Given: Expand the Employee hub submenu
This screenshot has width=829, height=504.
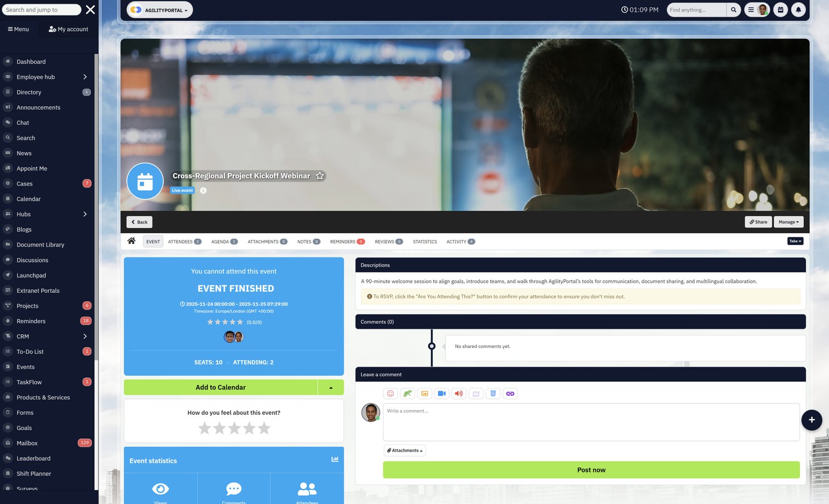Looking at the screenshot, I should pyautogui.click(x=85, y=77).
